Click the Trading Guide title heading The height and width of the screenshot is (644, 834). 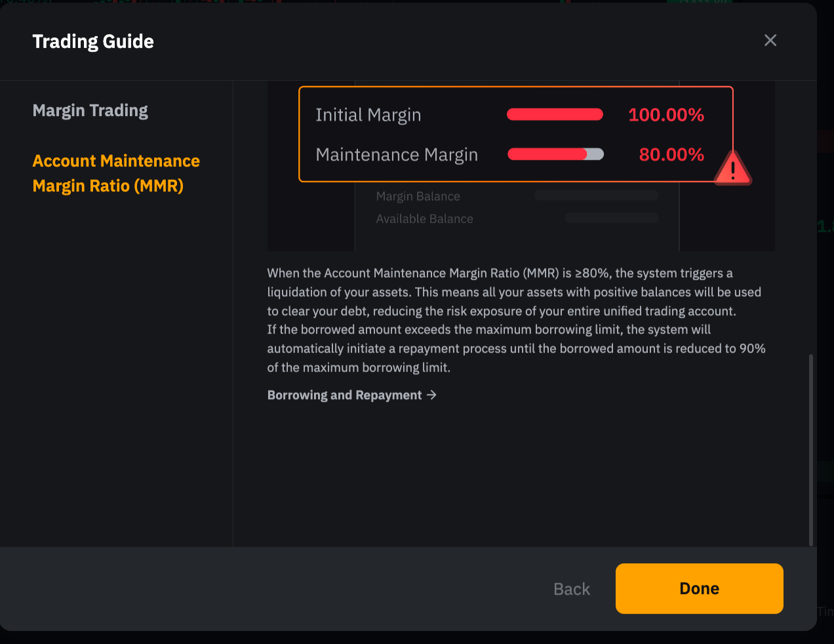[93, 41]
